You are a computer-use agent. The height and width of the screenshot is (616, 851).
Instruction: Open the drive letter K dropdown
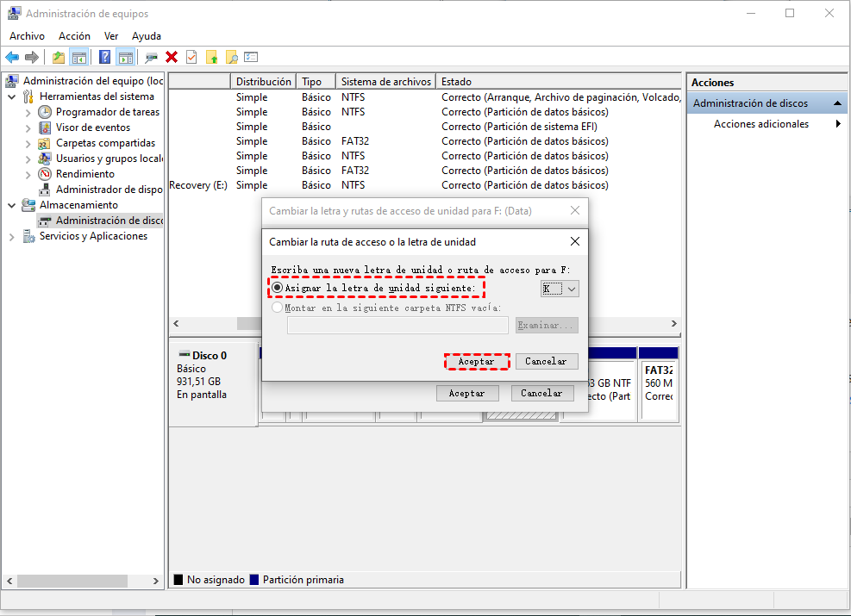[572, 289]
